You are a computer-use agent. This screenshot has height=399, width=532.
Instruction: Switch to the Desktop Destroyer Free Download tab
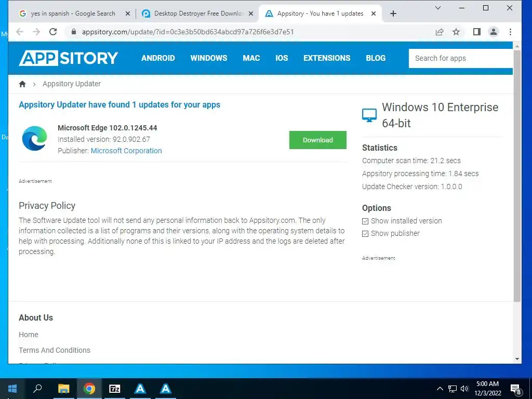pos(198,14)
